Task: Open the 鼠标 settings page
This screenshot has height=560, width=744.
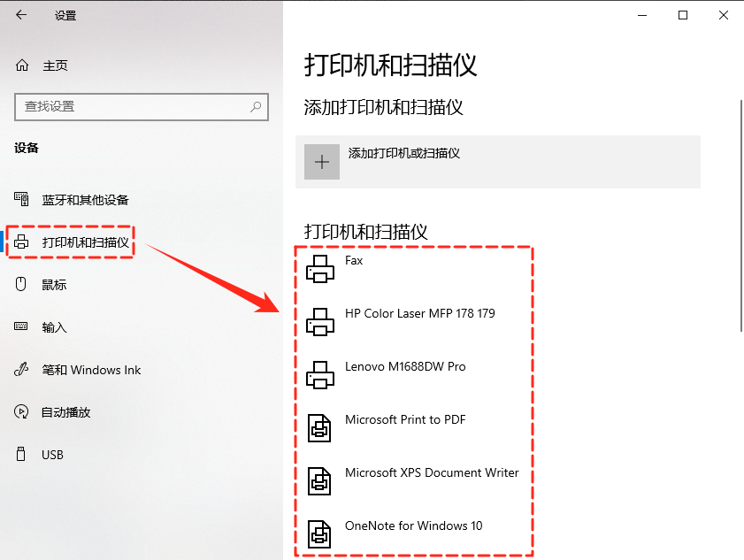Action: [x=54, y=285]
